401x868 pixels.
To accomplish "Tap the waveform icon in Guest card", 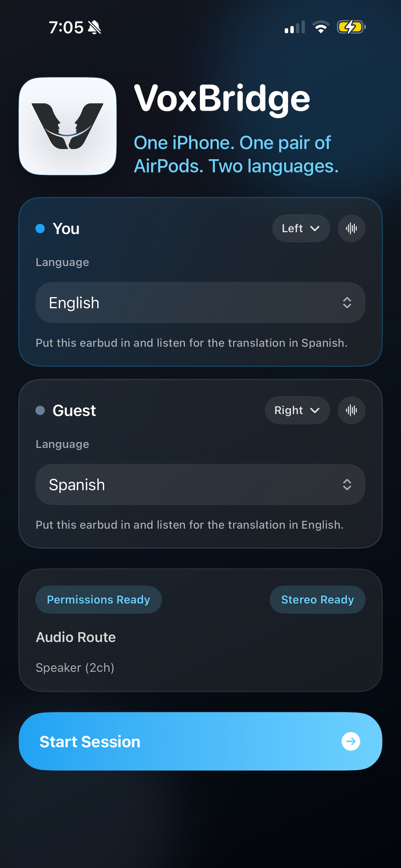I will point(351,411).
